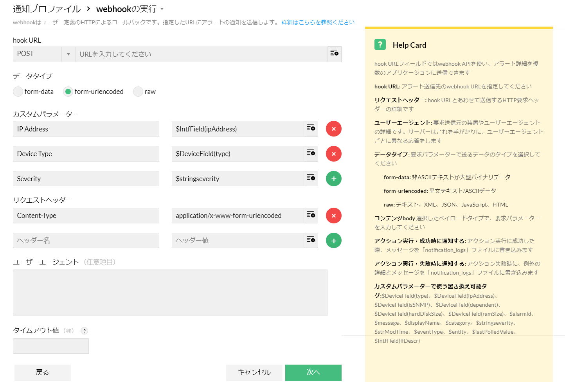Click the キャンセル button
Viewport: 565px width, 392px height.
[254, 372]
